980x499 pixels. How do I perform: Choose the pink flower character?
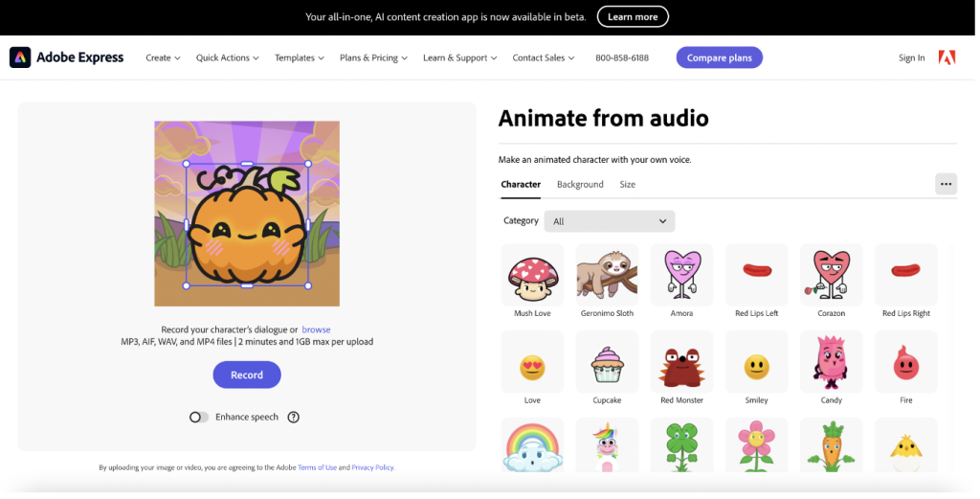click(x=757, y=445)
